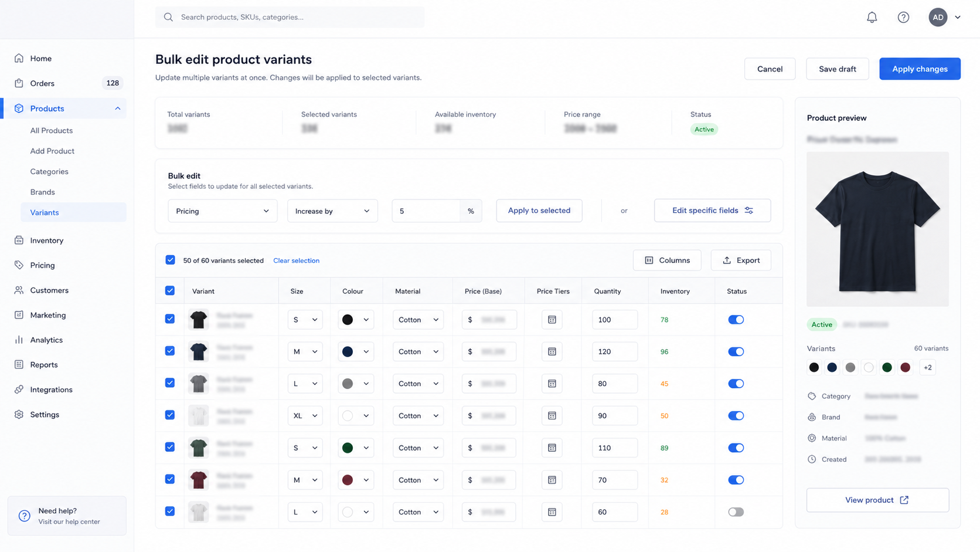This screenshot has height=552, width=980.
Task: Click the Pricing tag icon in sidebar
Action: tap(19, 265)
